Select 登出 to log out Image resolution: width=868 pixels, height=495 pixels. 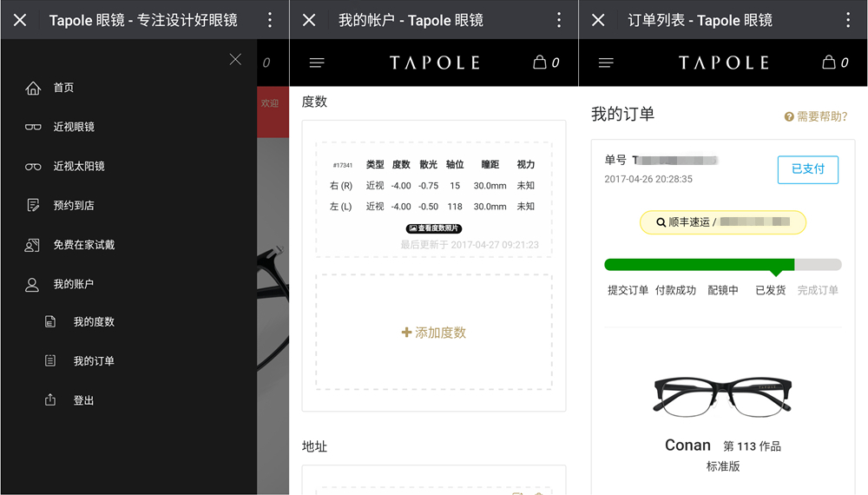(x=83, y=400)
